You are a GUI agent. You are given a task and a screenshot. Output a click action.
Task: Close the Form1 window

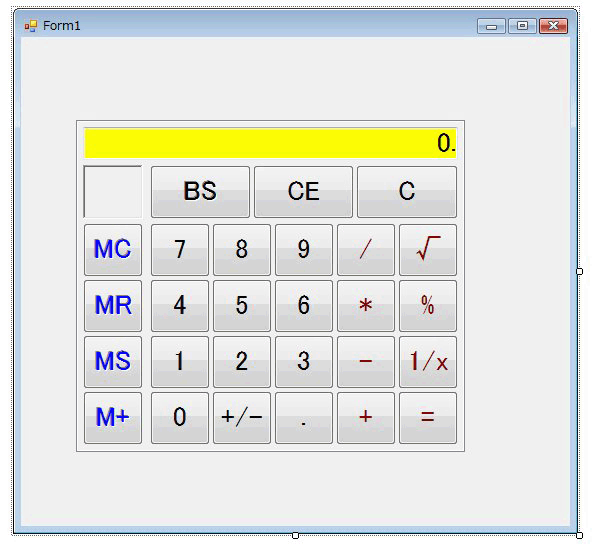click(x=553, y=26)
